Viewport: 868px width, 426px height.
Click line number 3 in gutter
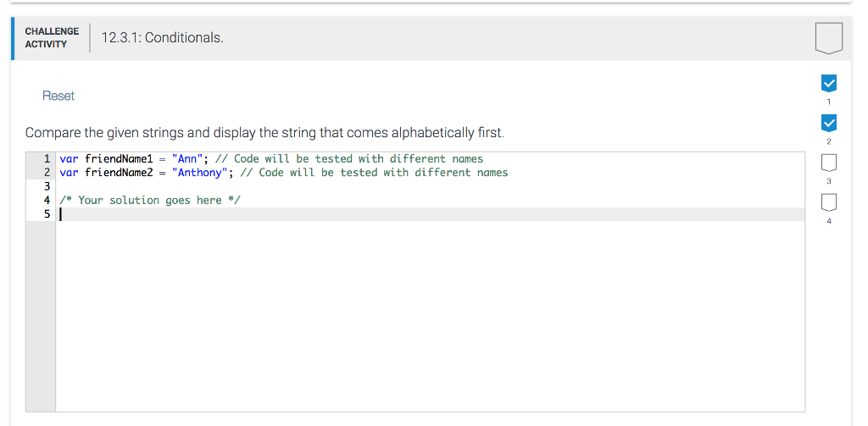[x=47, y=186]
